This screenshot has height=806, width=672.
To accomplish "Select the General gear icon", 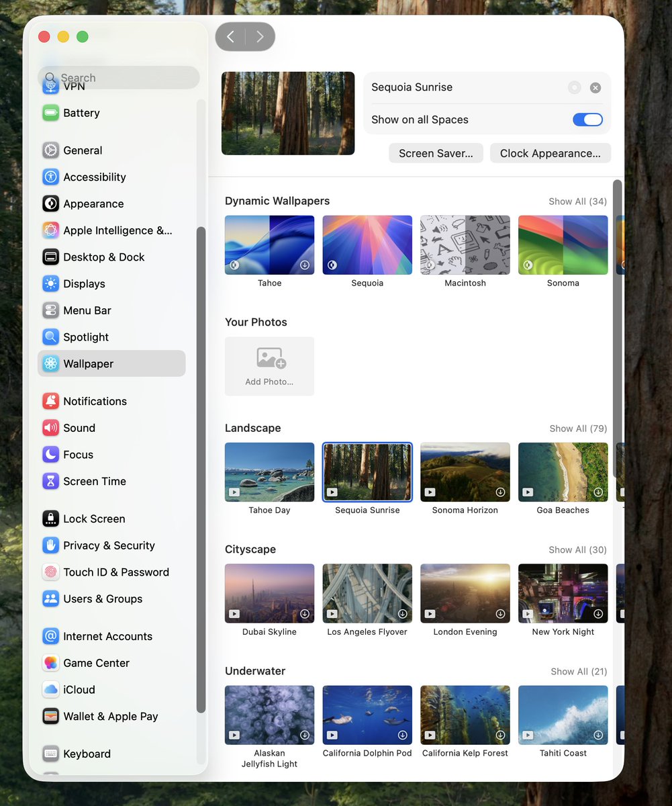I will pyautogui.click(x=51, y=150).
